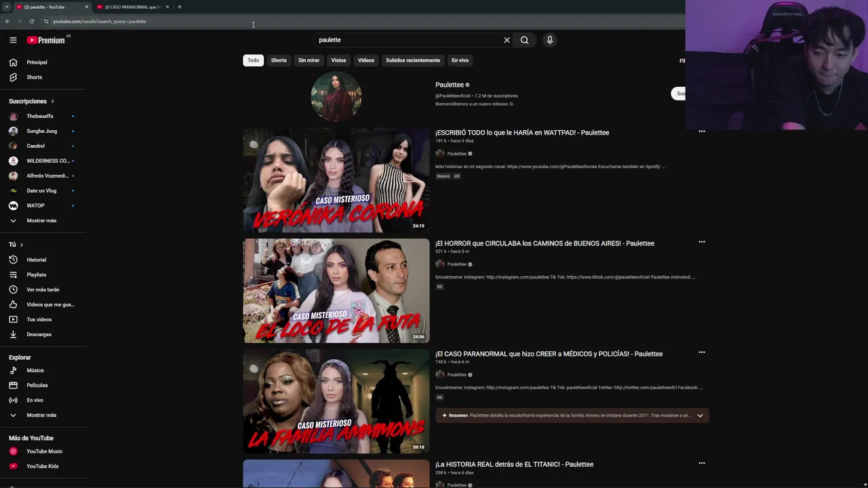Click the browser address bar URL
Screen dimensions: 868x488
coord(100,21)
